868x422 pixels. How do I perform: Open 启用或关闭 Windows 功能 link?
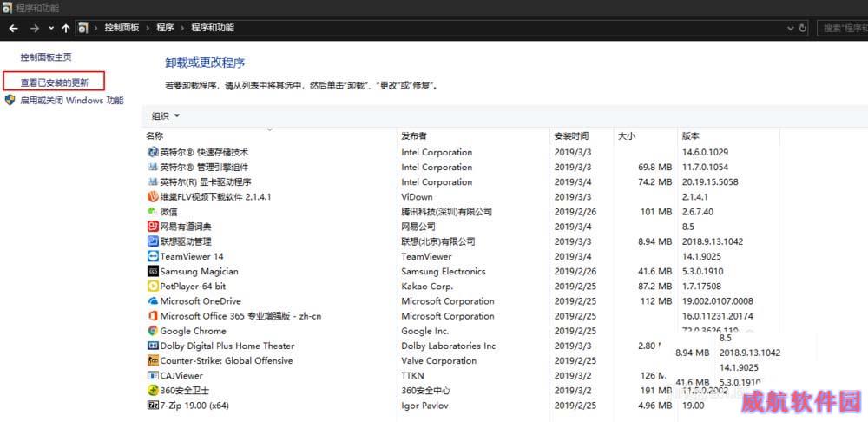click(x=72, y=100)
